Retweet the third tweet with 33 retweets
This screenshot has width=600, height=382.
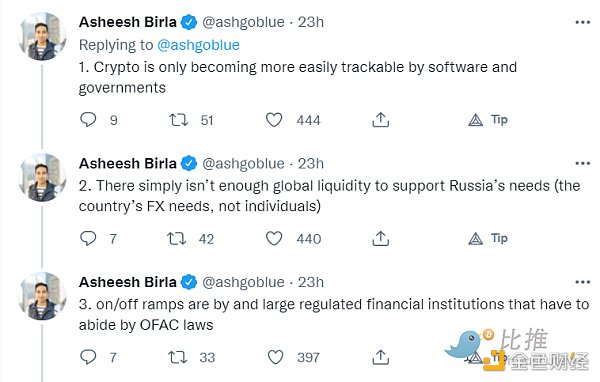(178, 358)
